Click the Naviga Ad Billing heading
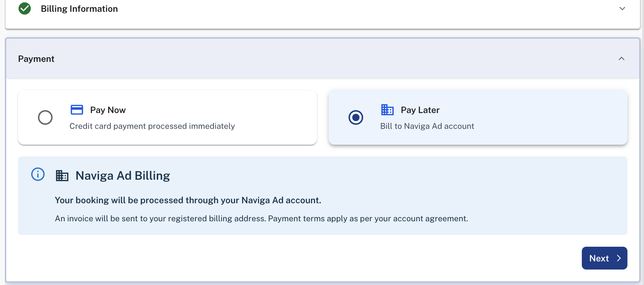The width and height of the screenshot is (644, 285). coord(123,176)
